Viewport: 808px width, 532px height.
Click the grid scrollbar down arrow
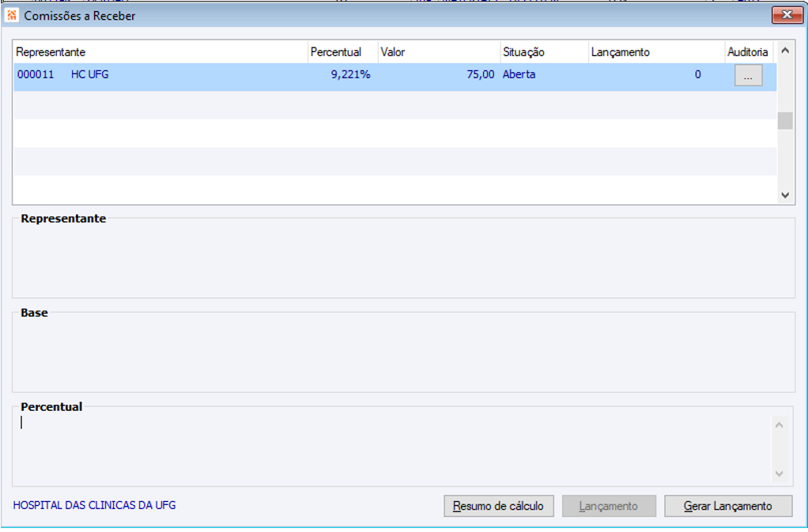click(x=785, y=195)
